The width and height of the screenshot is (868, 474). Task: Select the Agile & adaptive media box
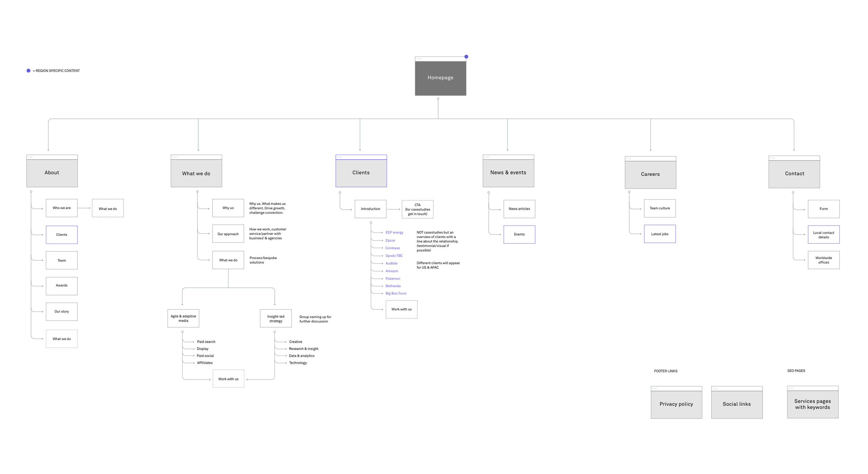(183, 318)
